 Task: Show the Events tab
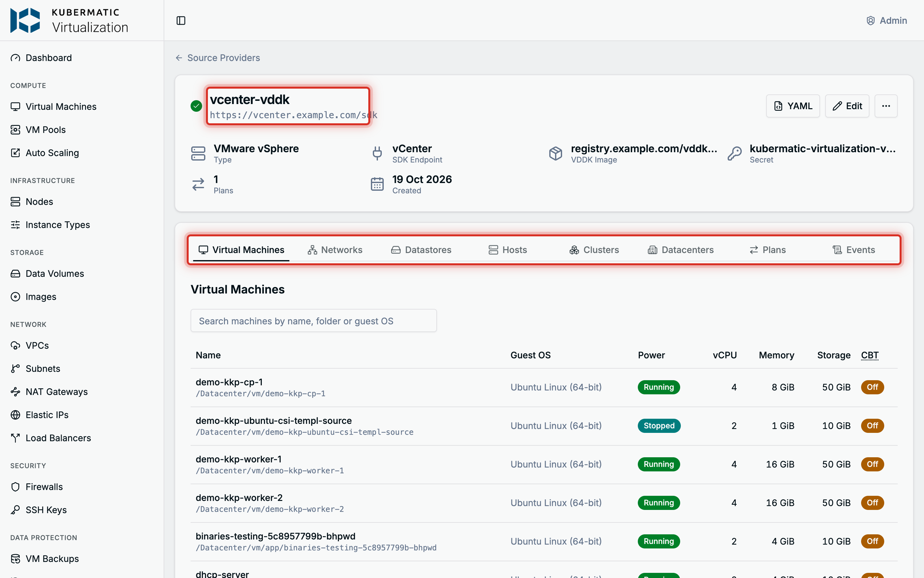tap(854, 250)
